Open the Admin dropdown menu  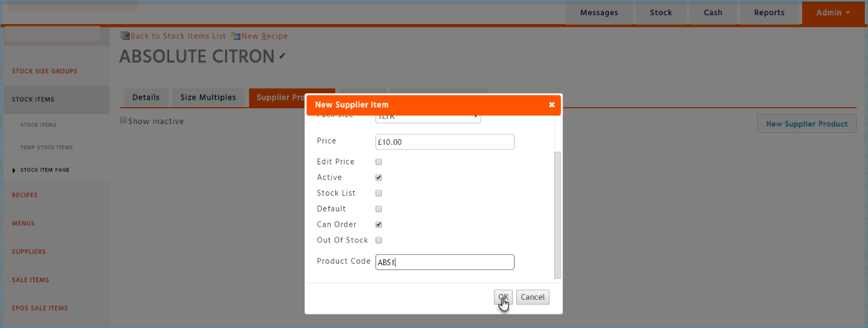click(x=833, y=13)
